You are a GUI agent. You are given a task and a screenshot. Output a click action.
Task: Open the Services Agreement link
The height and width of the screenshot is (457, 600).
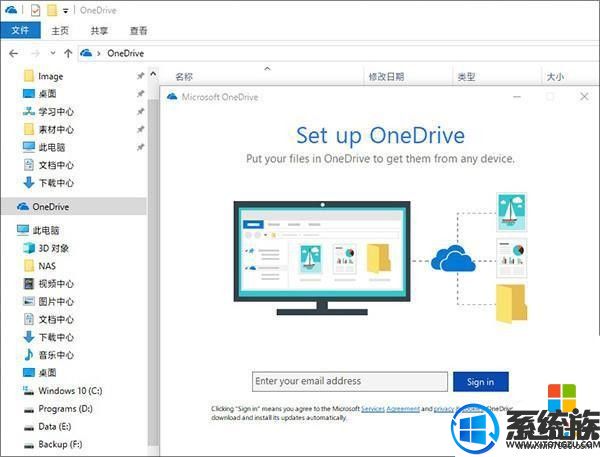[390, 409]
